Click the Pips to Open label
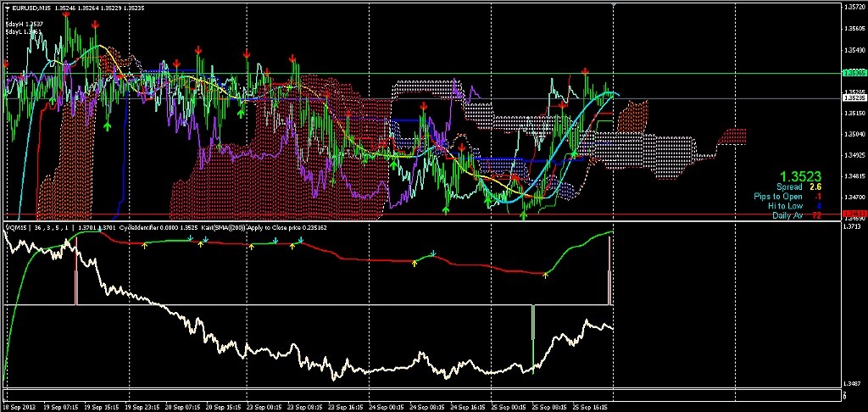This screenshot has height=412, width=868. [x=777, y=197]
